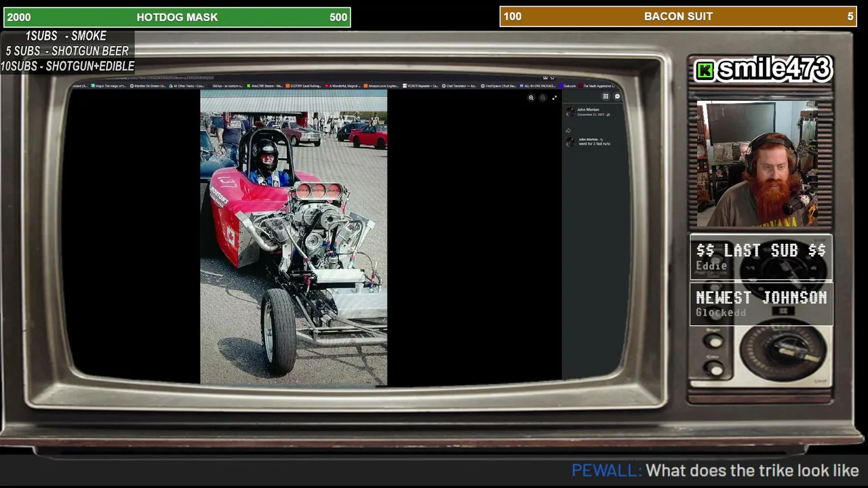The height and width of the screenshot is (488, 868).
Task: Click the share arrow under the post
Action: click(568, 131)
